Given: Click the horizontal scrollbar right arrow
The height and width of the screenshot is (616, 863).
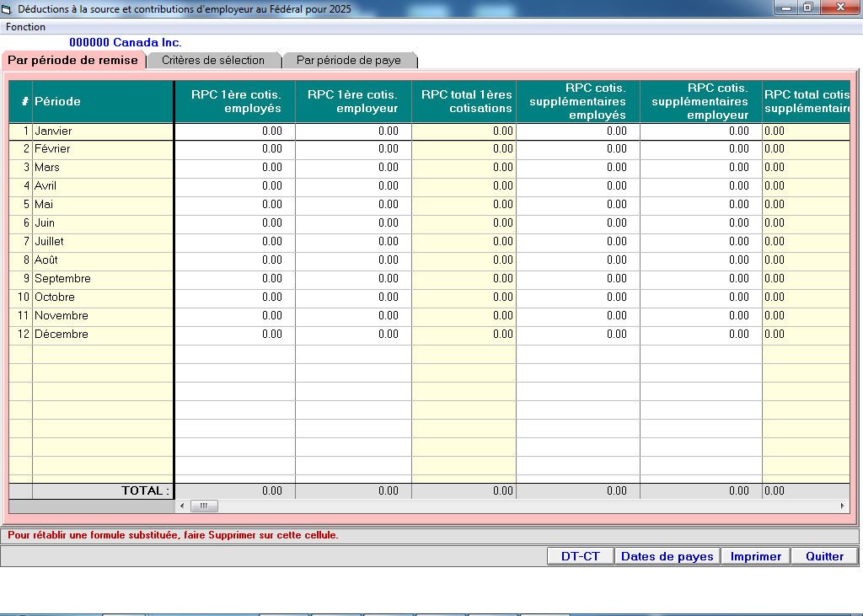Looking at the screenshot, I should click(x=843, y=506).
